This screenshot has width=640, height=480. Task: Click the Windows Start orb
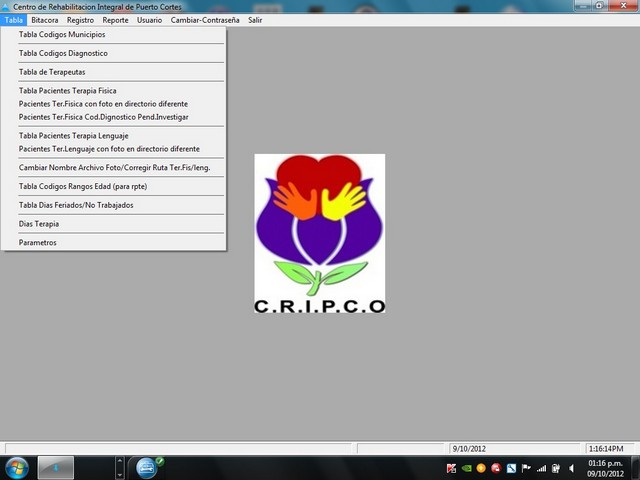point(17,468)
